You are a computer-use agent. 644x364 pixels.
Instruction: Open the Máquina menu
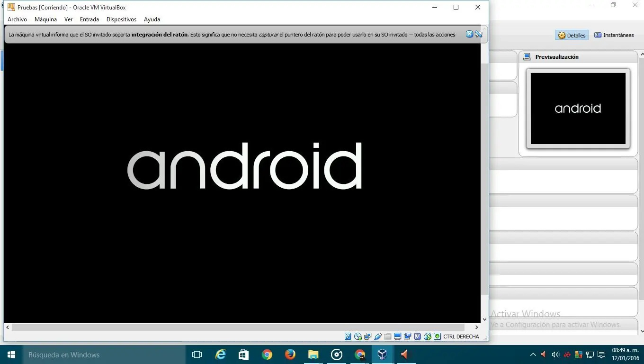pos(45,19)
